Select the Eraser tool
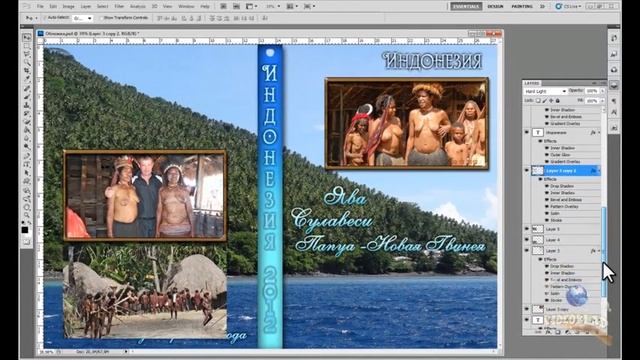 point(27,122)
